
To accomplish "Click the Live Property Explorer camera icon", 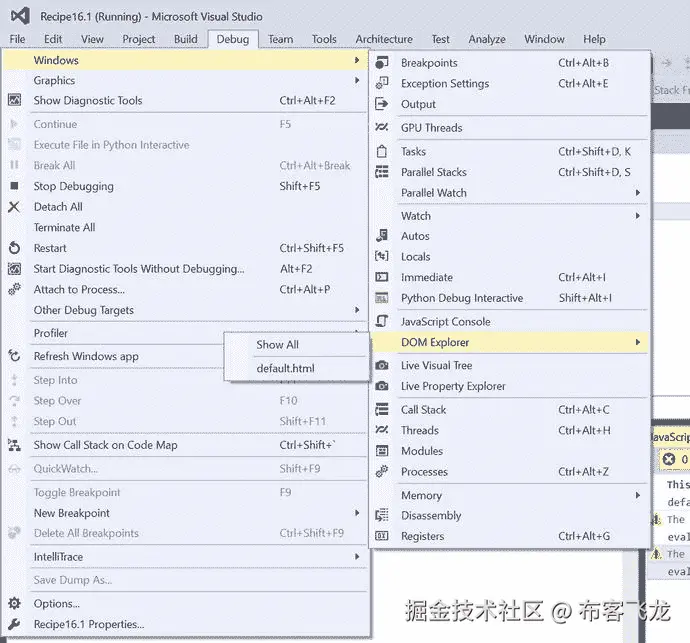I will click(x=382, y=386).
